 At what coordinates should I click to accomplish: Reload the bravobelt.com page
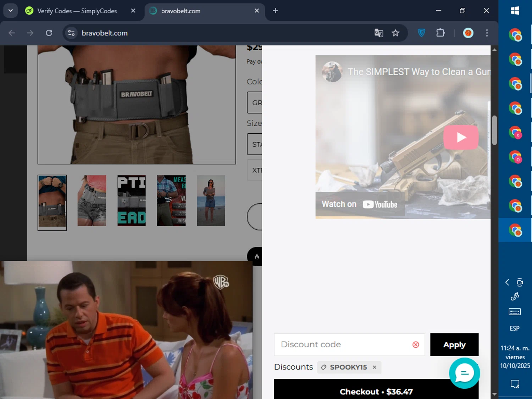click(x=49, y=33)
